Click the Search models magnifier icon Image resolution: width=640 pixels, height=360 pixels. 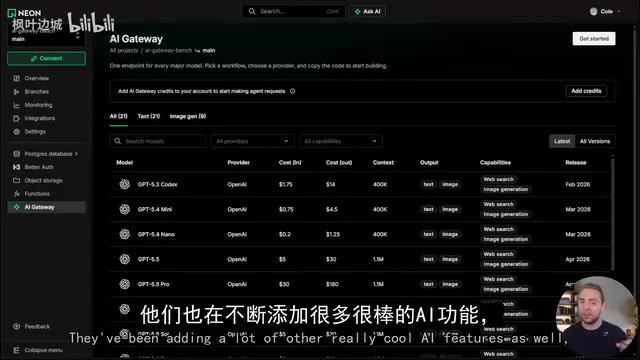(118, 141)
